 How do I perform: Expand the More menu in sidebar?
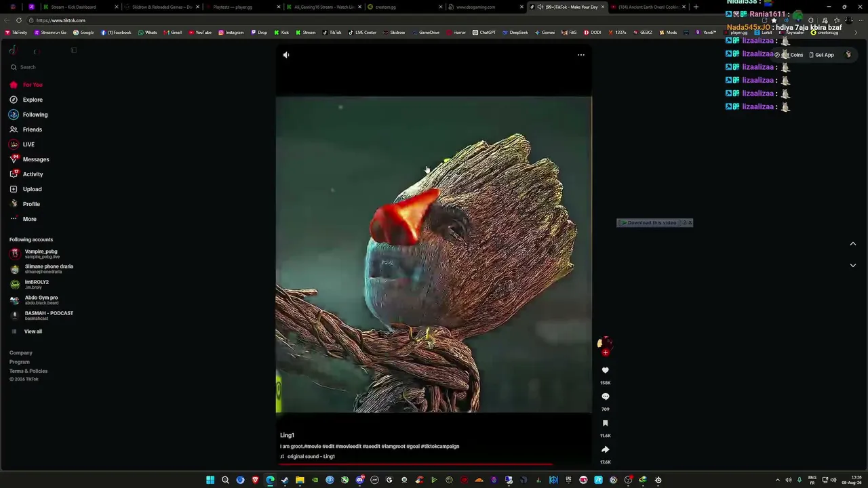[23, 219]
